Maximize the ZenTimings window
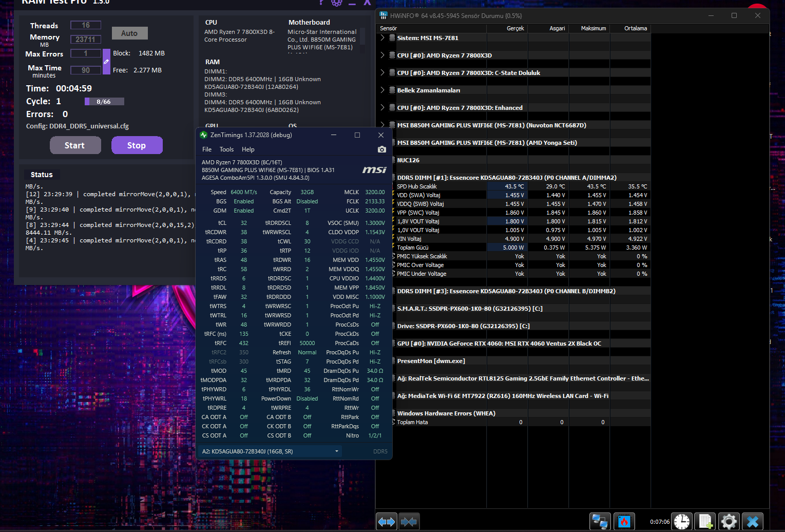Viewport: 785px width, 532px height. pyautogui.click(x=357, y=135)
